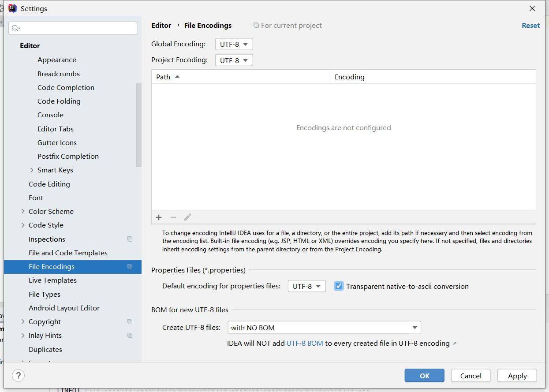This screenshot has height=392, width=549.
Task: Click the IntelliJ IDEA logo in title bar
Action: pyautogui.click(x=12, y=8)
